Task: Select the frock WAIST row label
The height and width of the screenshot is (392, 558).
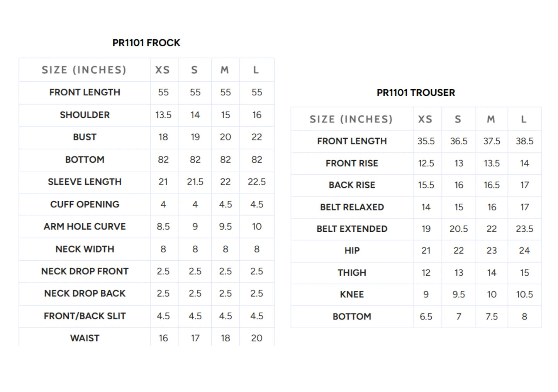Action: [x=85, y=338]
